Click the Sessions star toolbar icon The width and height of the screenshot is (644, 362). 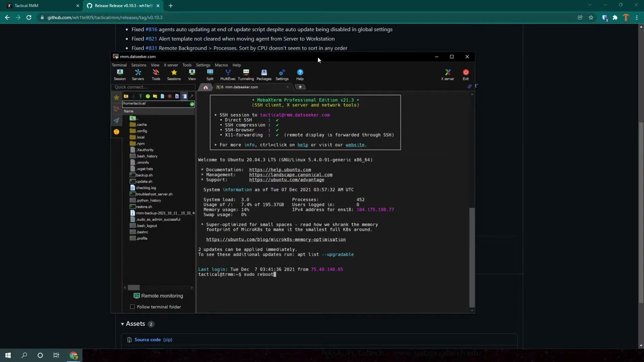click(174, 74)
